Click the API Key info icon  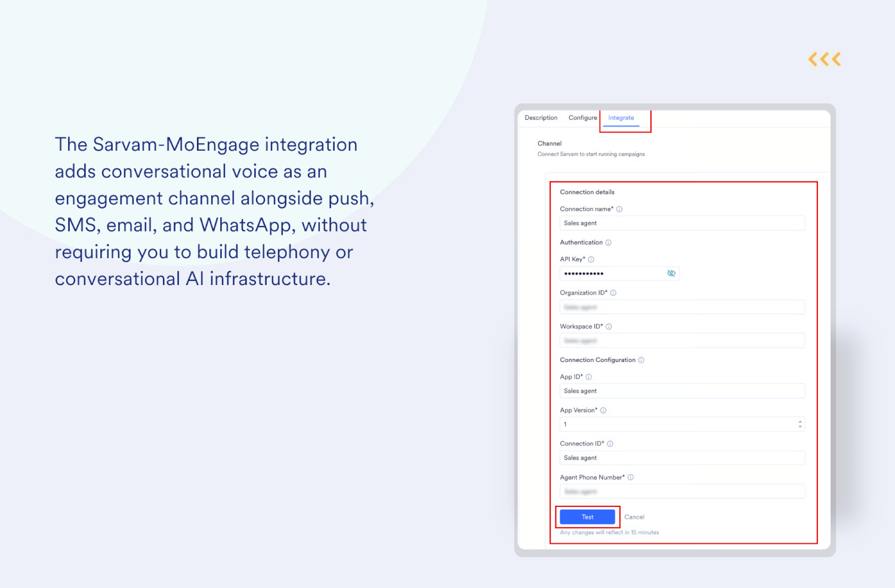tap(591, 259)
